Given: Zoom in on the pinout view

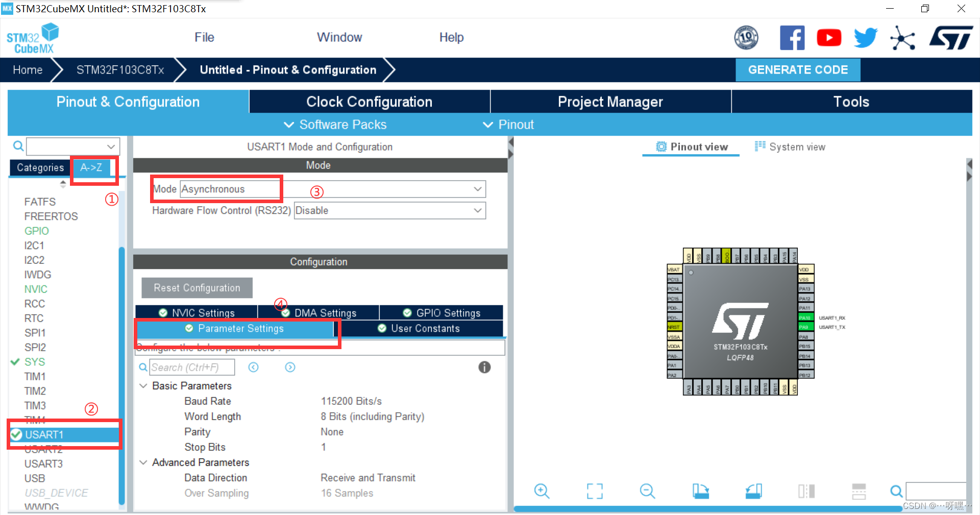Looking at the screenshot, I should click(542, 491).
